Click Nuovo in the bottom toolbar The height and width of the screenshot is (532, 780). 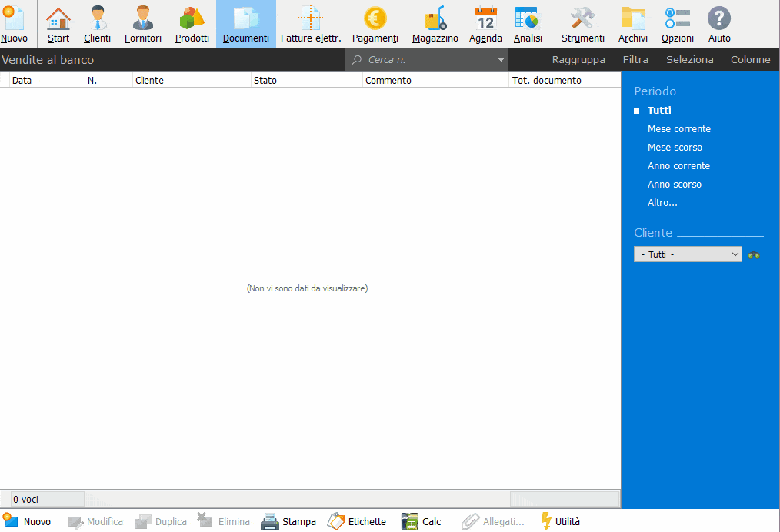tap(27, 521)
